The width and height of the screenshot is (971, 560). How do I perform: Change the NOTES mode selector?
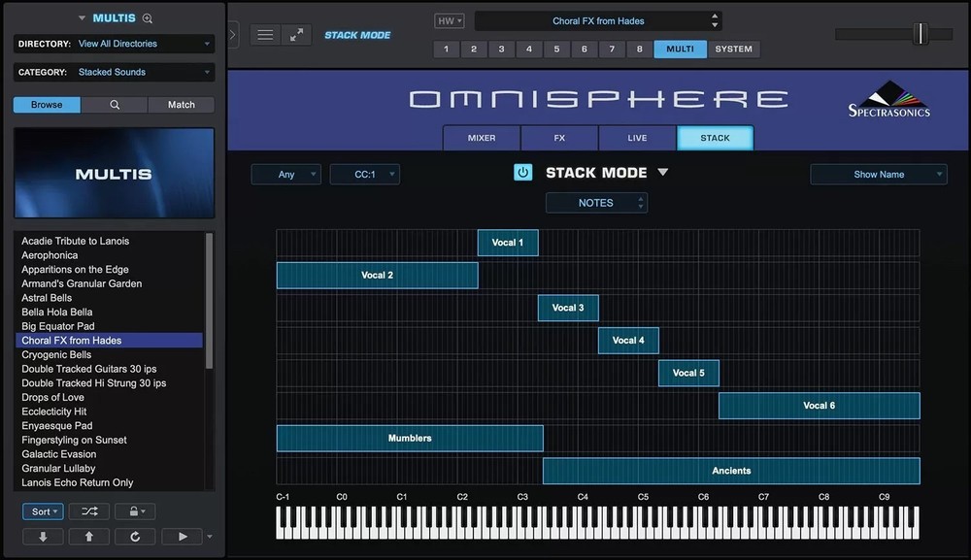(596, 203)
